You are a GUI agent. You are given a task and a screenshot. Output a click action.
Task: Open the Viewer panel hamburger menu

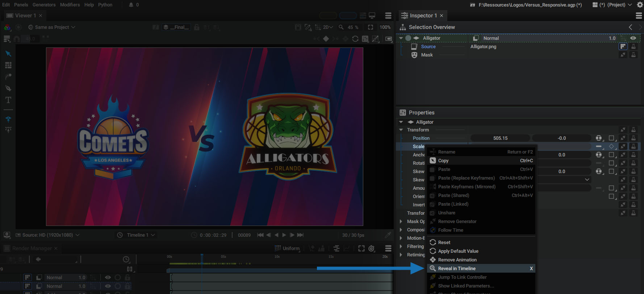pos(388,16)
